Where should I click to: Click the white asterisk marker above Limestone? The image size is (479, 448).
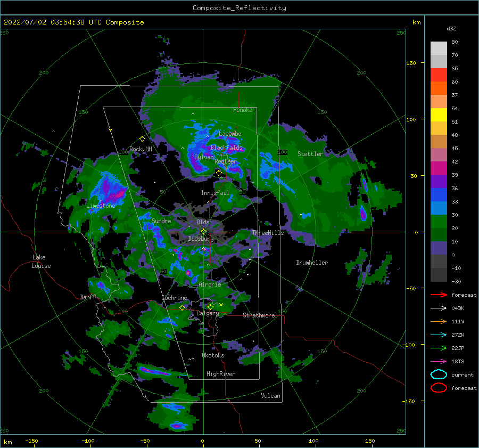click(101, 201)
